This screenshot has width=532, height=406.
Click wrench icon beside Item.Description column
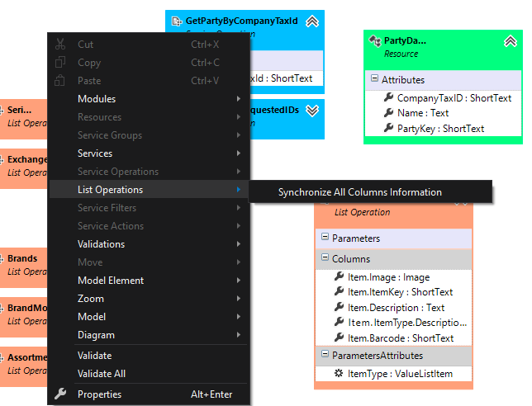[339, 307]
